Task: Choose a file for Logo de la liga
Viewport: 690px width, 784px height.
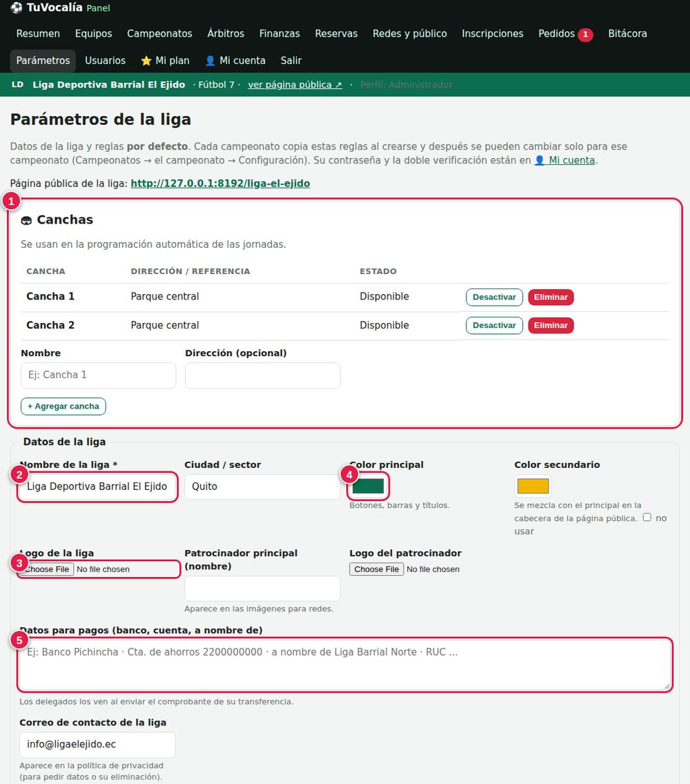Action: point(47,569)
